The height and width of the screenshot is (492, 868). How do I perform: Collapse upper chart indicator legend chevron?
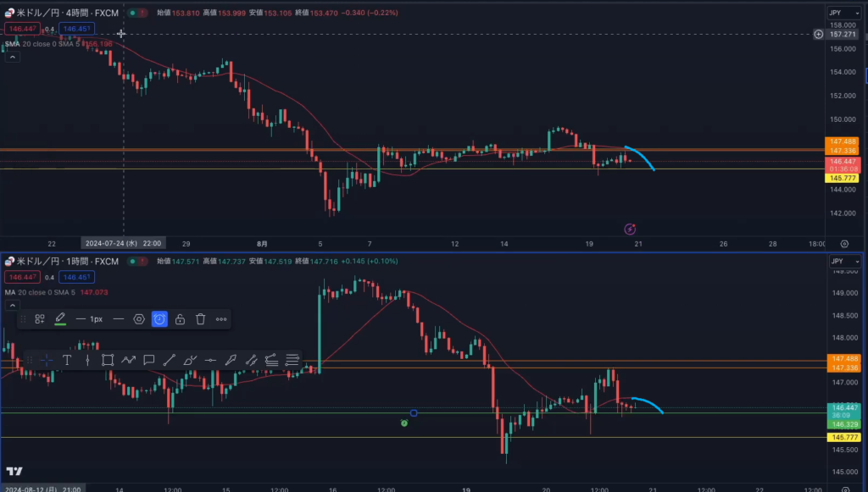(12, 57)
